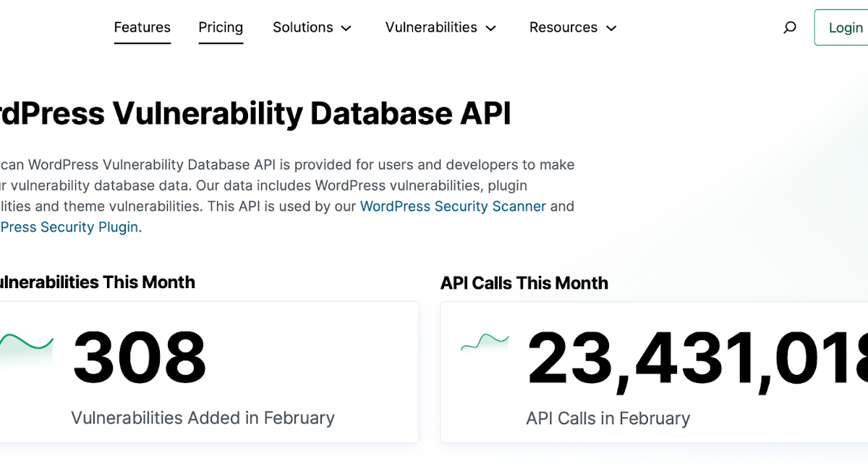Click the Vulnerability Database API heading
This screenshot has width=868, height=464.
click(256, 114)
